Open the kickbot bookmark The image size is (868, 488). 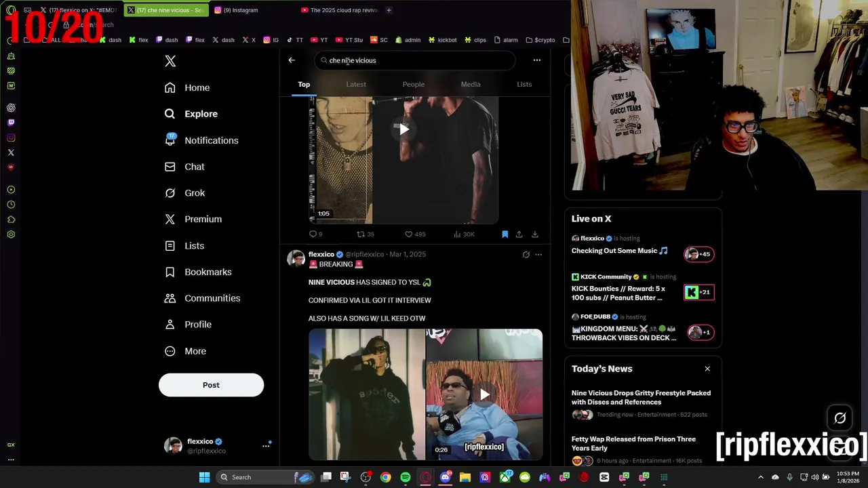tap(443, 40)
